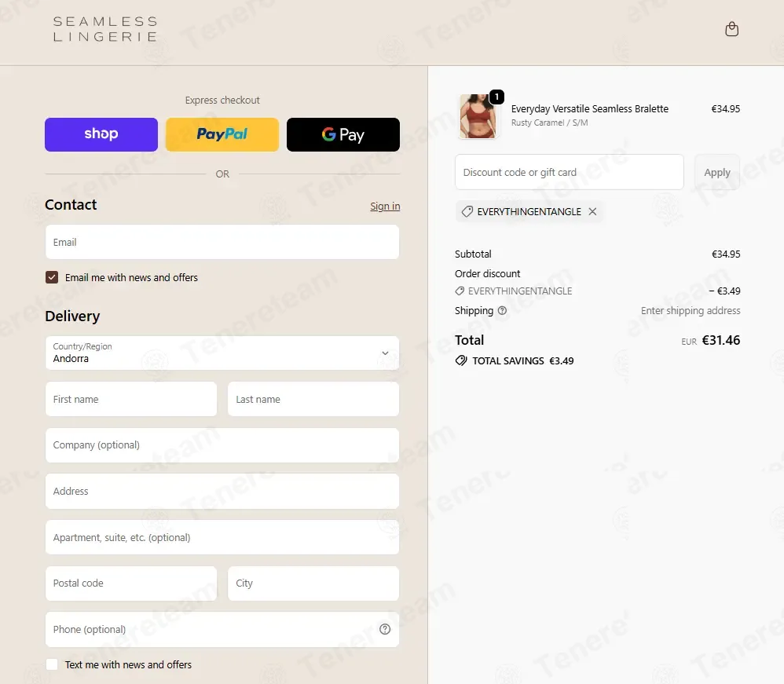Click the Apply discount button
The height and width of the screenshot is (684, 784).
717,172
